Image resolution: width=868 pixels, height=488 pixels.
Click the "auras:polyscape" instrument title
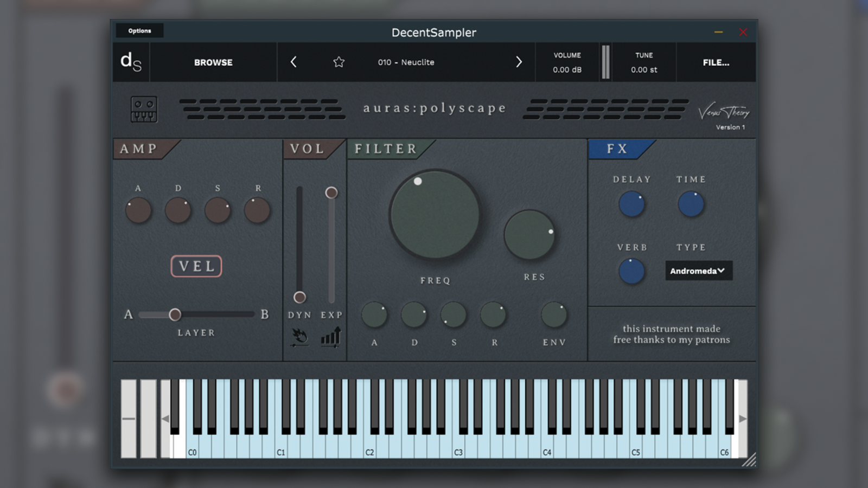coord(435,108)
